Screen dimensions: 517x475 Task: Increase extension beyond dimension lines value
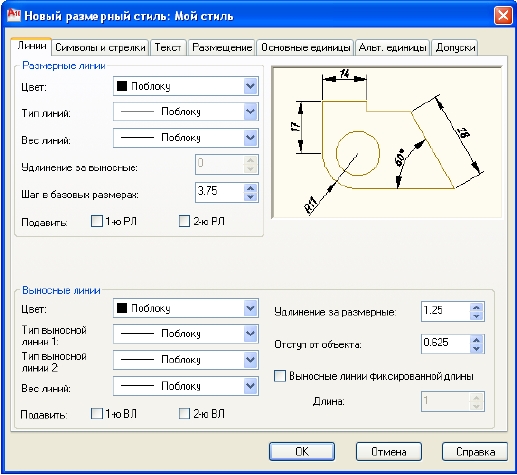(x=476, y=307)
